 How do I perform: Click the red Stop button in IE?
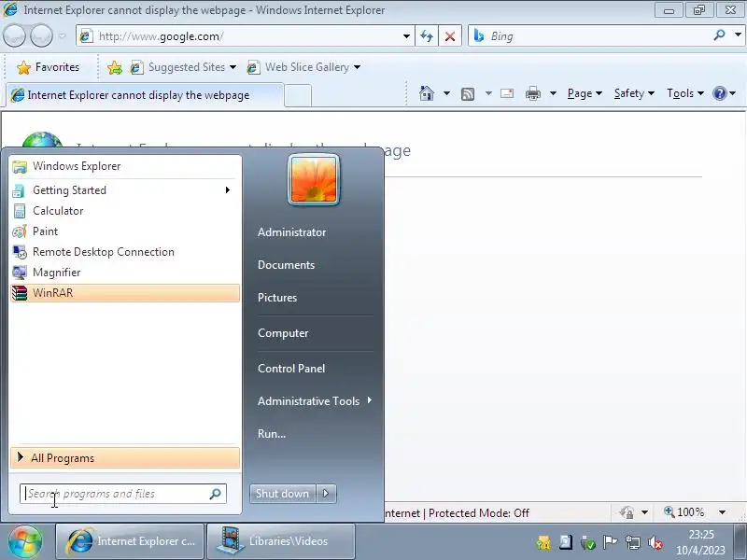pyautogui.click(x=450, y=36)
